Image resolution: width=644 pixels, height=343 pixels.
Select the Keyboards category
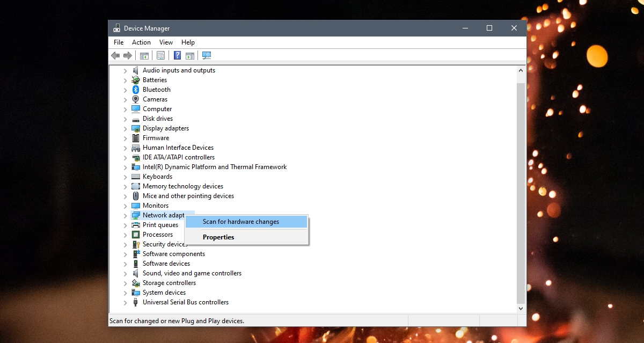(157, 176)
